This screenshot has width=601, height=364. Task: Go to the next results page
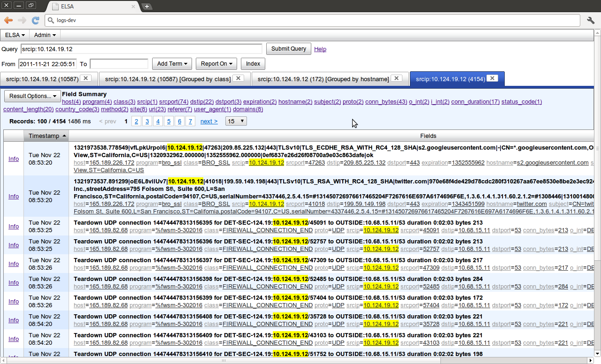pyautogui.click(x=209, y=121)
